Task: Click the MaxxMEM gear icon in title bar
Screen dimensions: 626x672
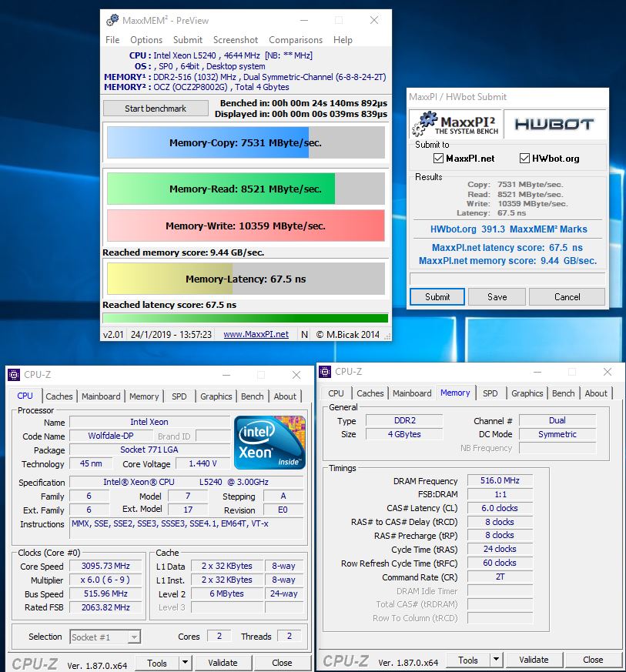Action: tap(112, 20)
